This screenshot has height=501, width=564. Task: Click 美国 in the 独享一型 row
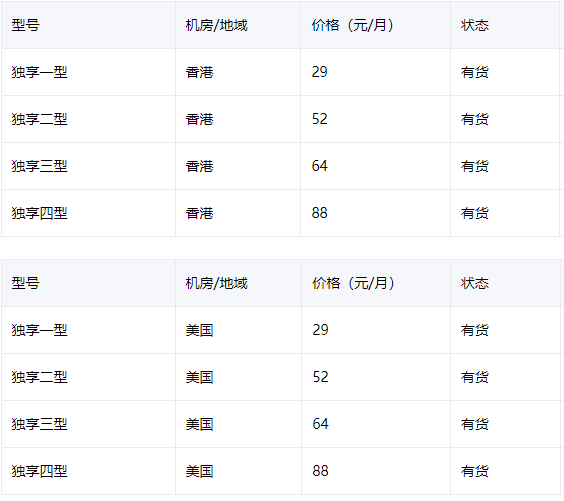pos(199,330)
